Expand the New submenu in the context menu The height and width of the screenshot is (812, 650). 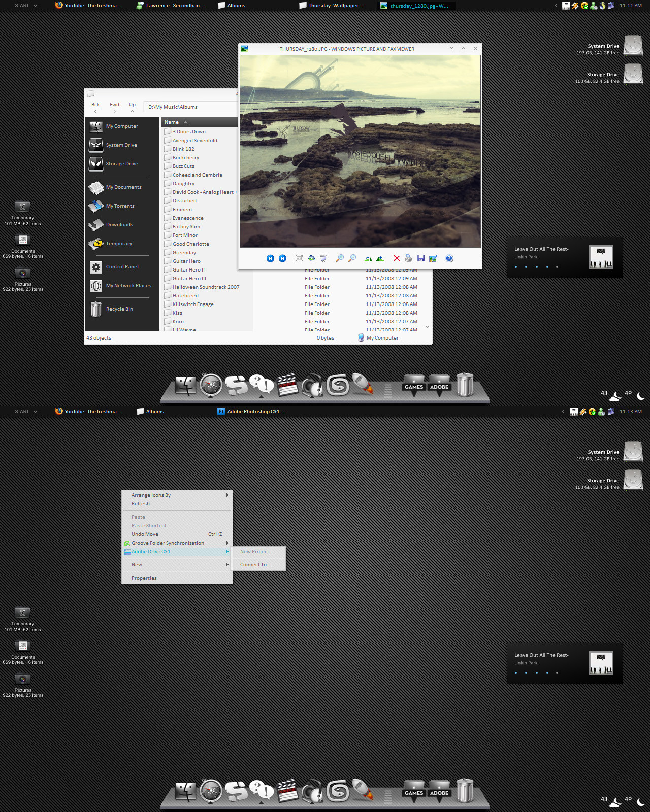pos(177,565)
